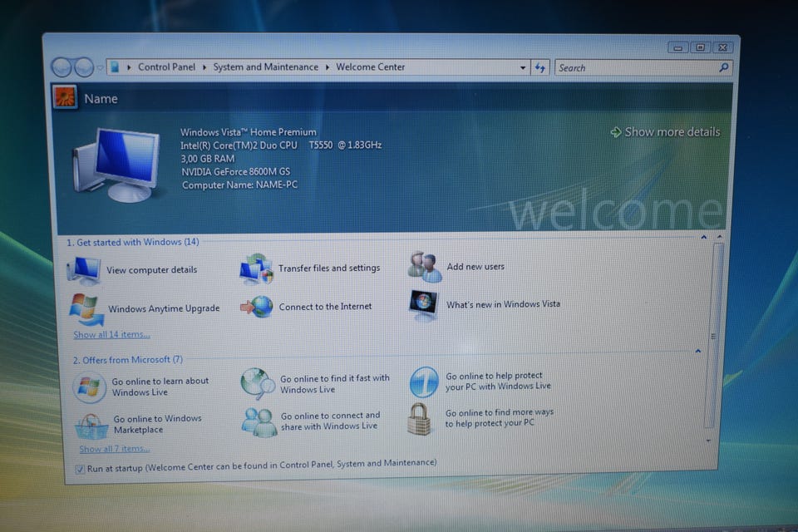This screenshot has width=798, height=532.
Task: Click the address bar refresh button
Action: [x=540, y=67]
